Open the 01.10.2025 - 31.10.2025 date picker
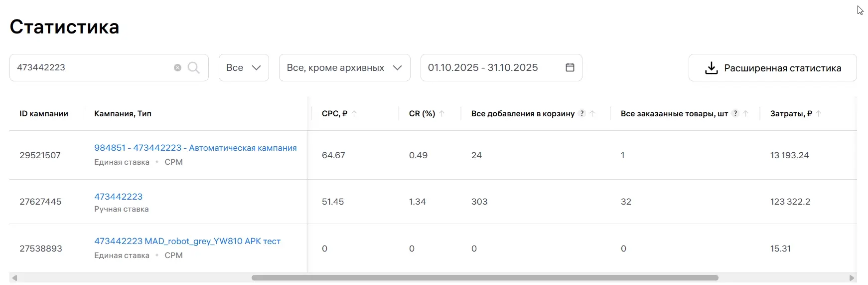 (x=483, y=68)
